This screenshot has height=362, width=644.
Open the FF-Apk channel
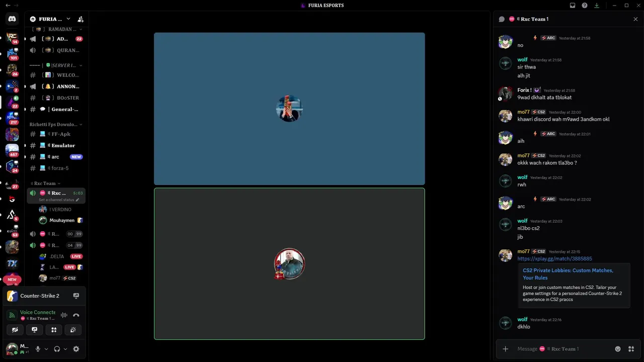56,134
